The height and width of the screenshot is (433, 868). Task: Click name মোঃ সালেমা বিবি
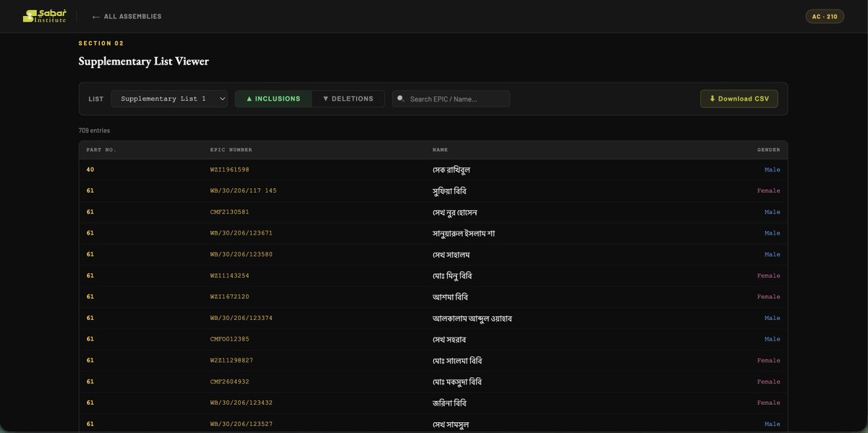click(456, 360)
